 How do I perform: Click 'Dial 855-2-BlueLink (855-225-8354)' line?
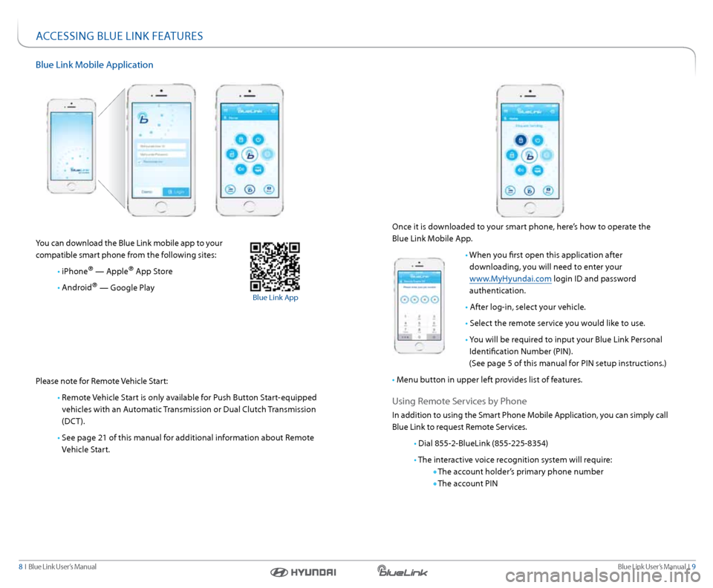pos(483,443)
